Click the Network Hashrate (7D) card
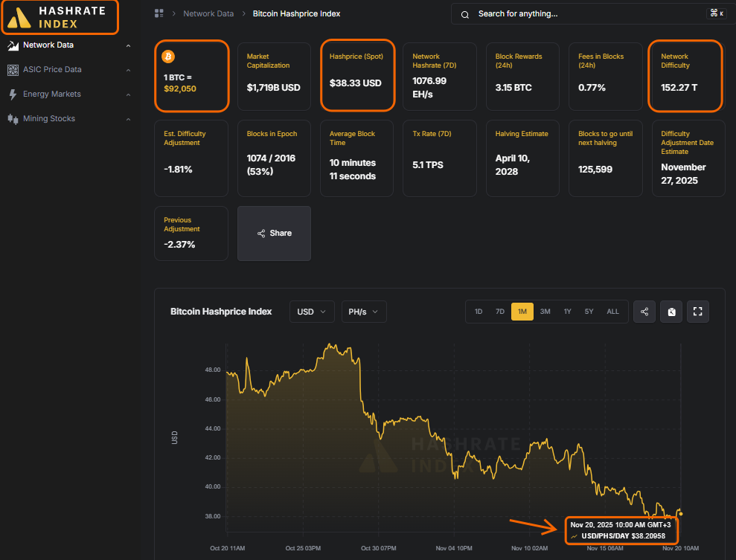Viewport: 736px width, 560px height. 439,77
